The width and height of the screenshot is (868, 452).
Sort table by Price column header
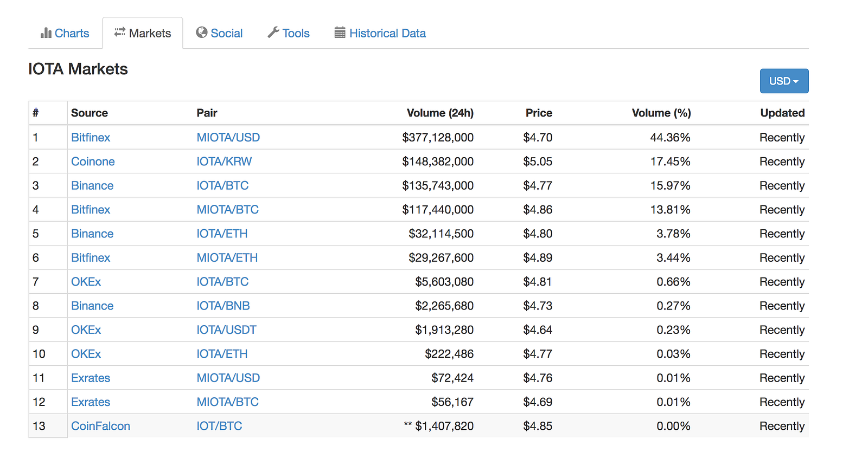[539, 113]
